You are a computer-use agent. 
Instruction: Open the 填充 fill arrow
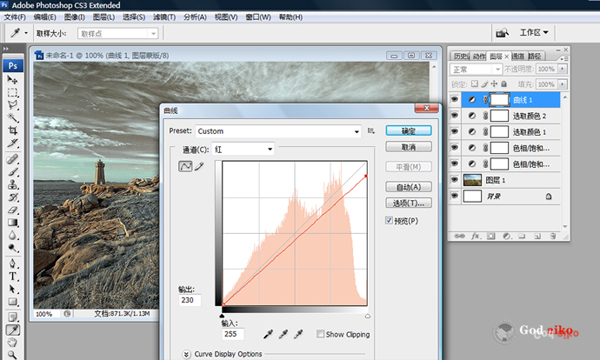(x=562, y=84)
